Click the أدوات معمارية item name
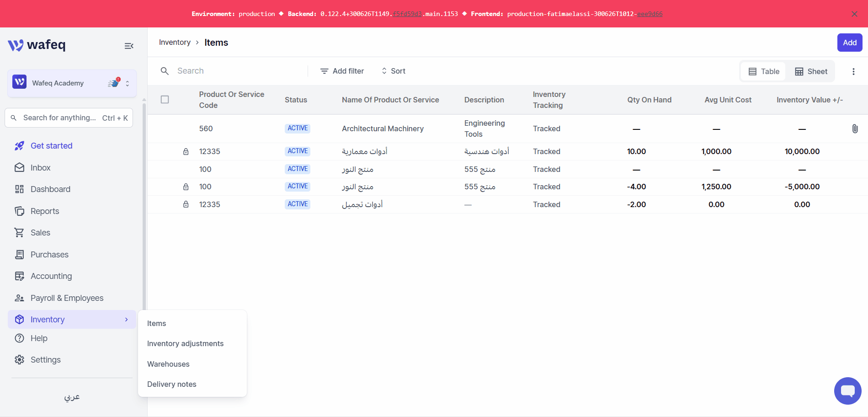 click(x=364, y=152)
